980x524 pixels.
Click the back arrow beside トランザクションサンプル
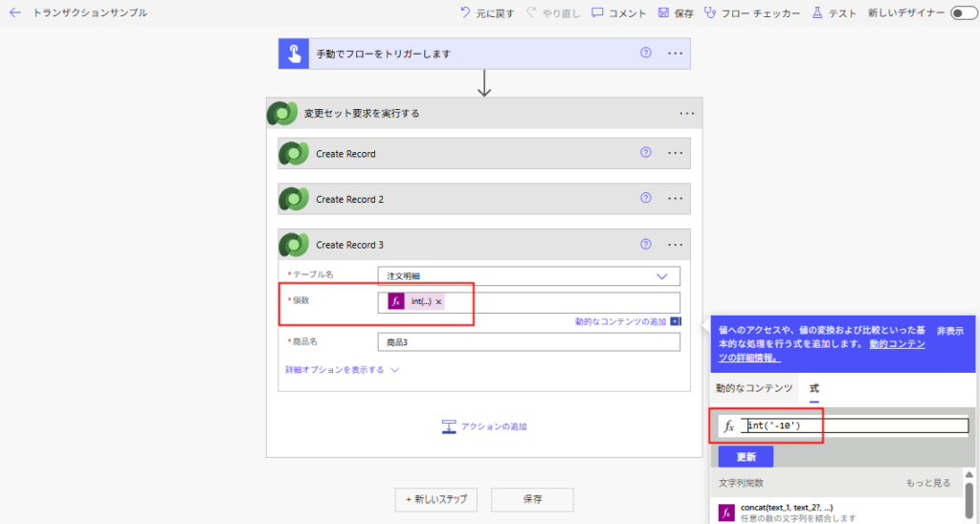coord(15,13)
